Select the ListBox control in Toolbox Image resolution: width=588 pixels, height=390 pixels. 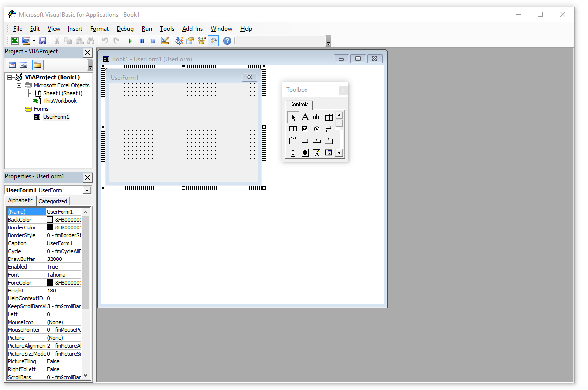293,129
